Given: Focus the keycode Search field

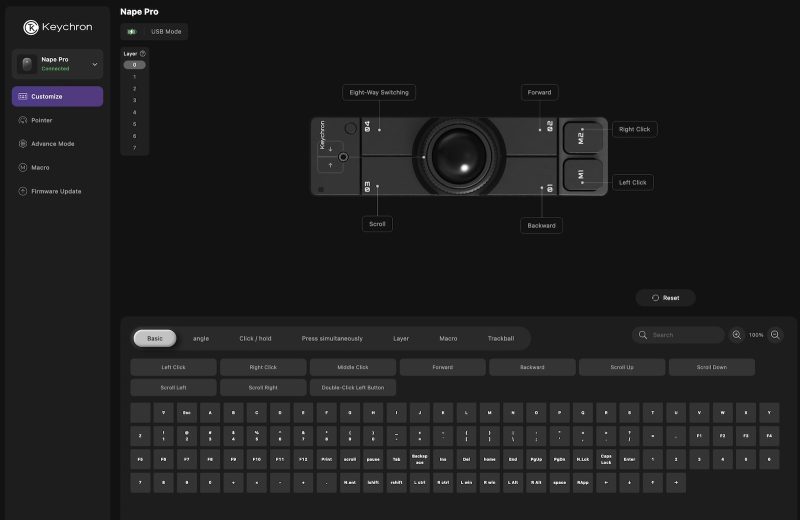Looking at the screenshot, I should (679, 335).
